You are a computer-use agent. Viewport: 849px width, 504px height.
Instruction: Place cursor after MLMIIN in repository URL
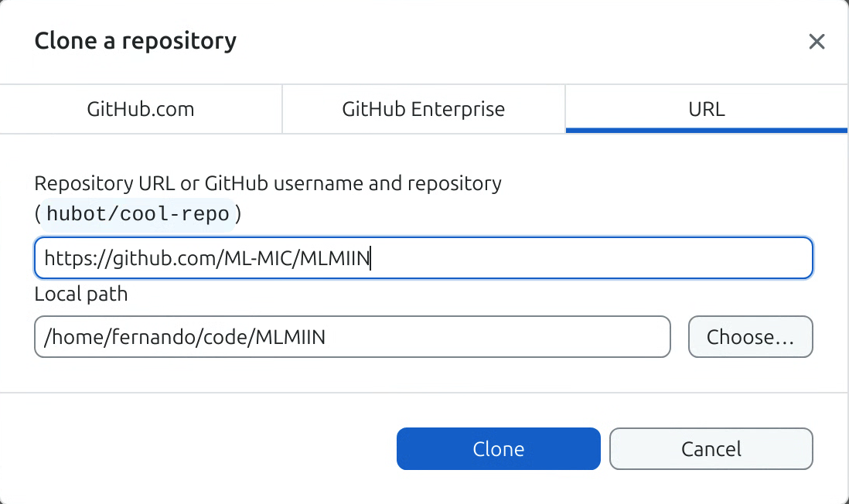[372, 258]
